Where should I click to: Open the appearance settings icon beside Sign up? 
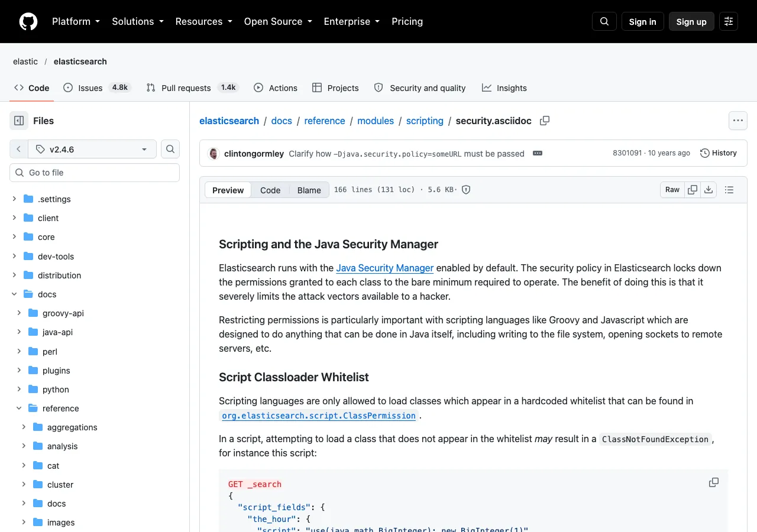point(729,21)
